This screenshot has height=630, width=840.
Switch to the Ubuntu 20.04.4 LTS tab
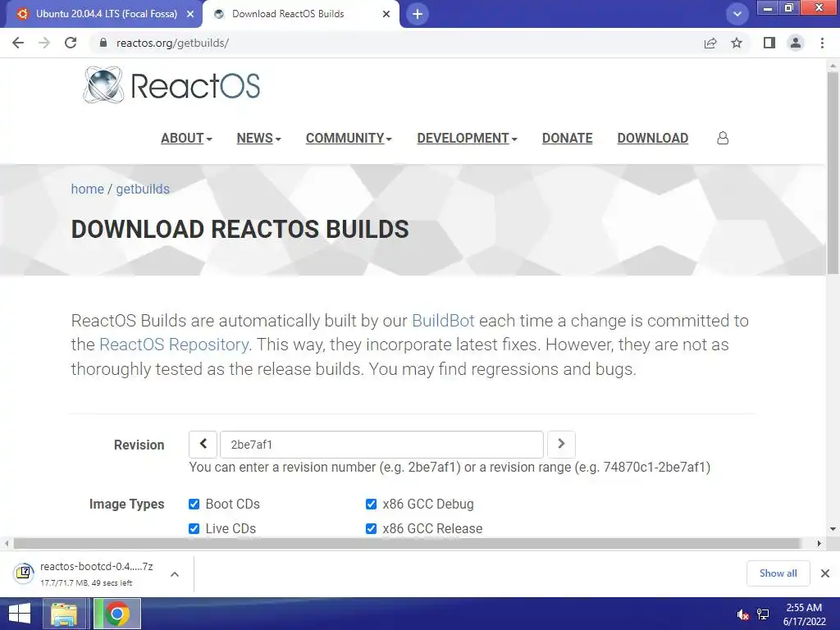coord(106,14)
